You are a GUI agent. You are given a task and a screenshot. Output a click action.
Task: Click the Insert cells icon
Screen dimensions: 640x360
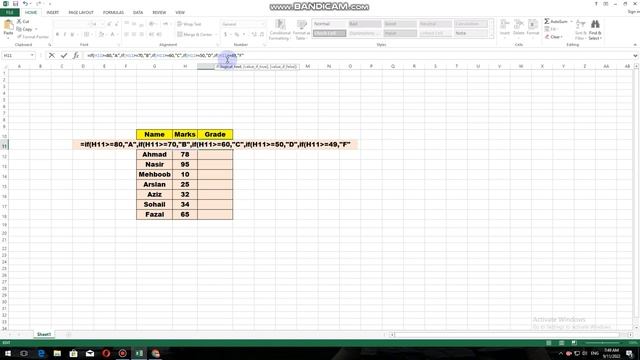(x=505, y=24)
